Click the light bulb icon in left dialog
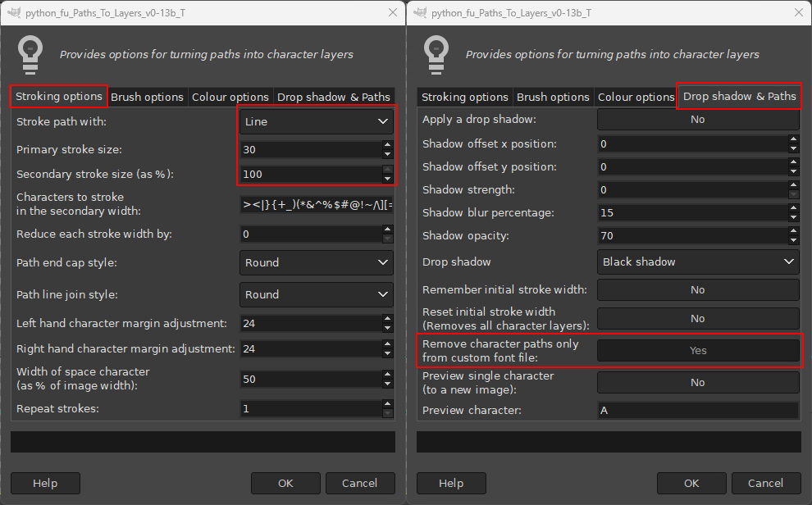812x505 pixels. click(x=30, y=55)
